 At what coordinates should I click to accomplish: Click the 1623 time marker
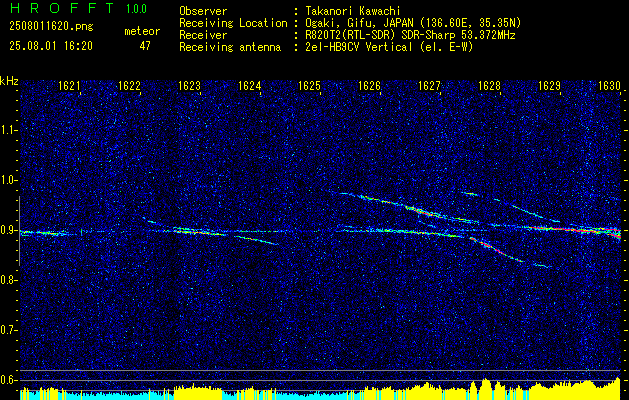(x=189, y=85)
